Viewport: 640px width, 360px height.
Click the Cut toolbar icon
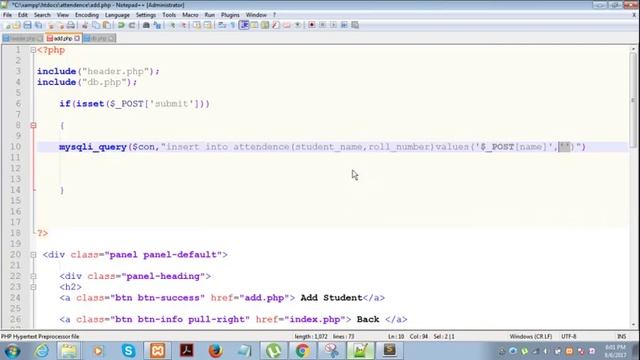[x=85, y=25]
